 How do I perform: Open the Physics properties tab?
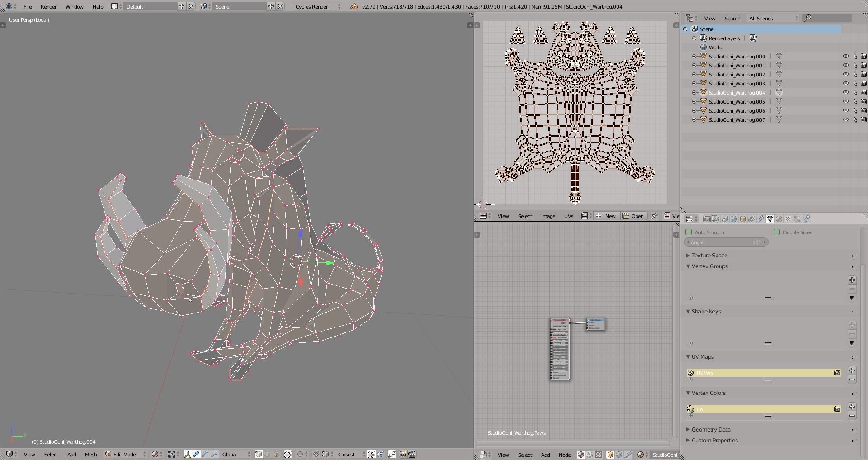pyautogui.click(x=807, y=219)
